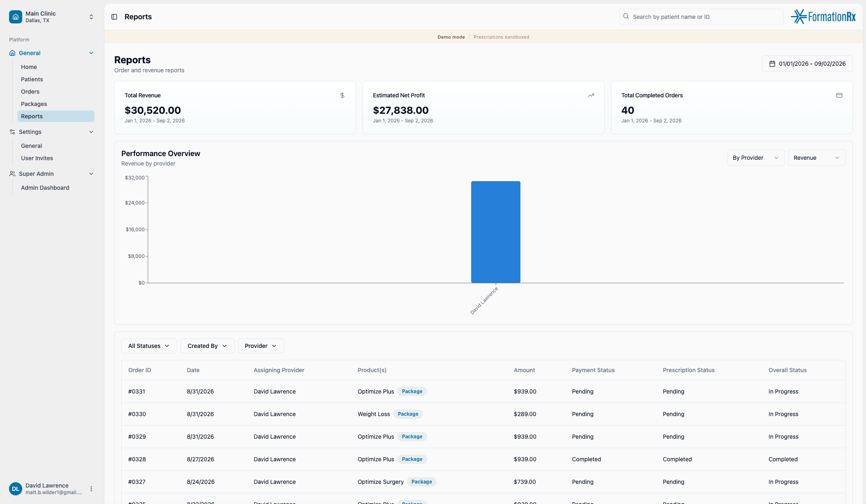The image size is (866, 504).
Task: Open the All Statuses filter
Action: coord(149,346)
